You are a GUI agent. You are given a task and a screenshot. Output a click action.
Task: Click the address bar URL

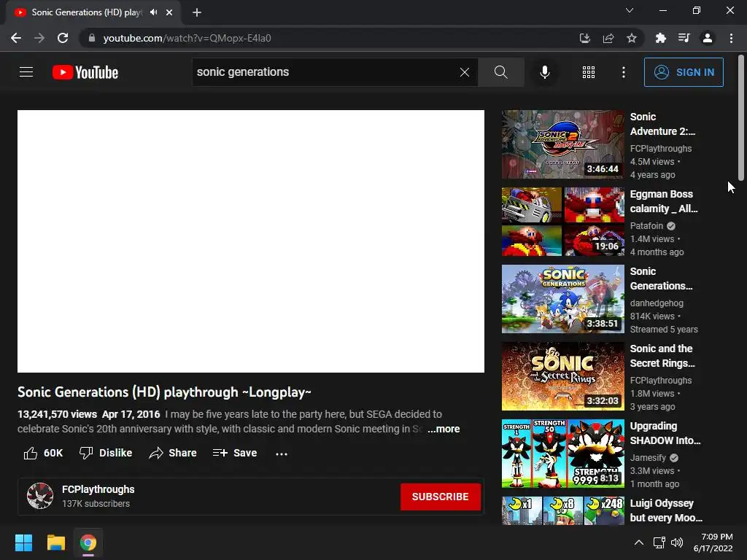187,38
